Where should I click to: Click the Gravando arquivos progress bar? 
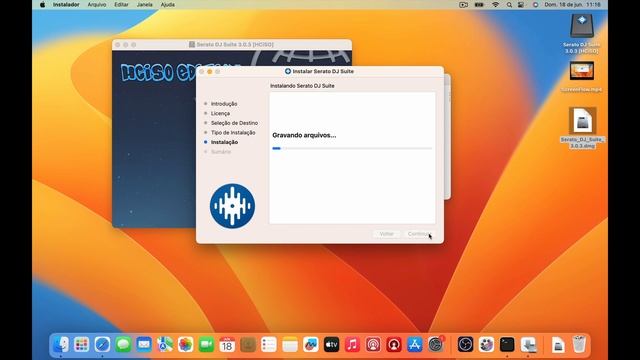(352, 149)
